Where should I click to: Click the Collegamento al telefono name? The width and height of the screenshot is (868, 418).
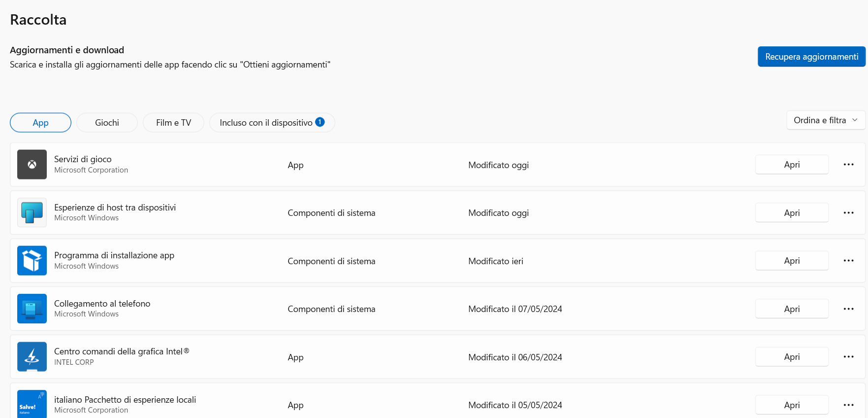coord(102,304)
